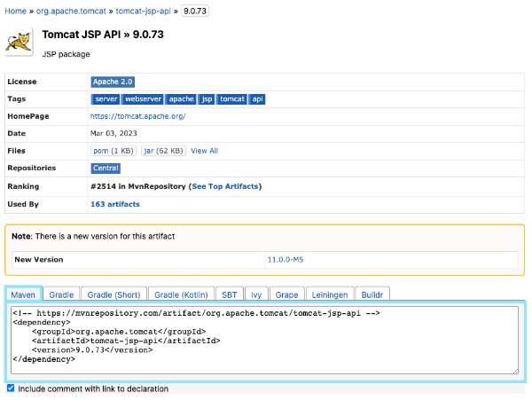Select the server tag
Image resolution: width=532 pixels, height=408 pixels.
tap(106, 99)
